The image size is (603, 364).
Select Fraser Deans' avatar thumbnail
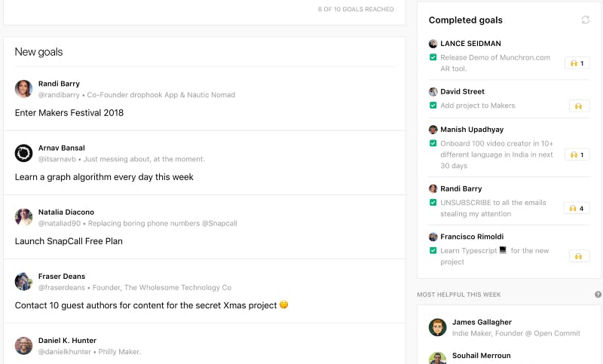23,281
